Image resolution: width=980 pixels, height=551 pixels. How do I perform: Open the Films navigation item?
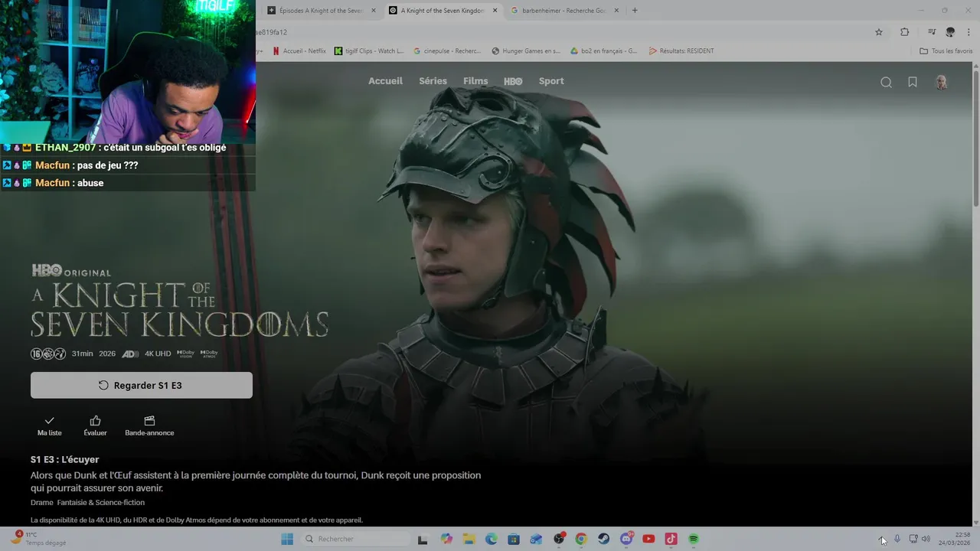tap(475, 81)
